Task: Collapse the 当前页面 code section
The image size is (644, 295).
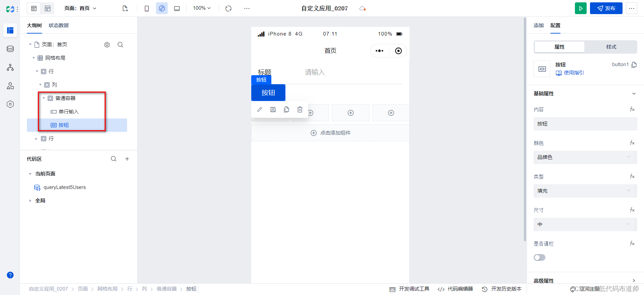Action: [30, 174]
